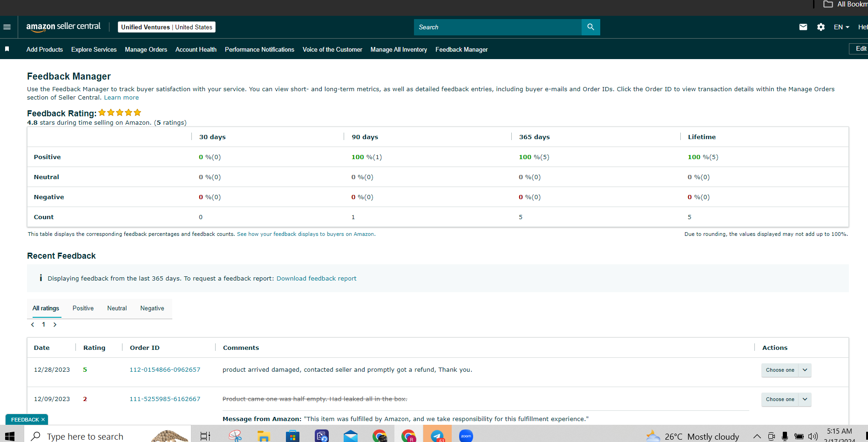Click into the Seller Central search field
868x442 pixels.
click(498, 27)
